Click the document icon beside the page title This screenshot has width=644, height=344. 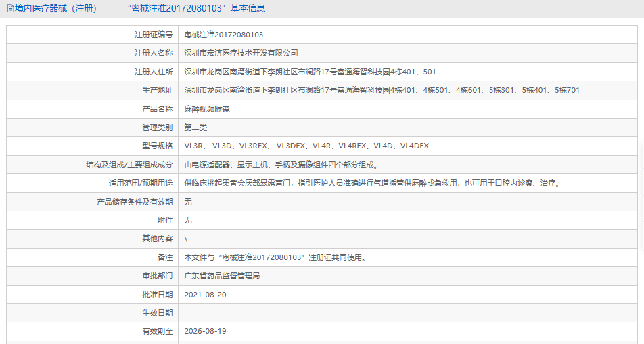pos(10,8)
